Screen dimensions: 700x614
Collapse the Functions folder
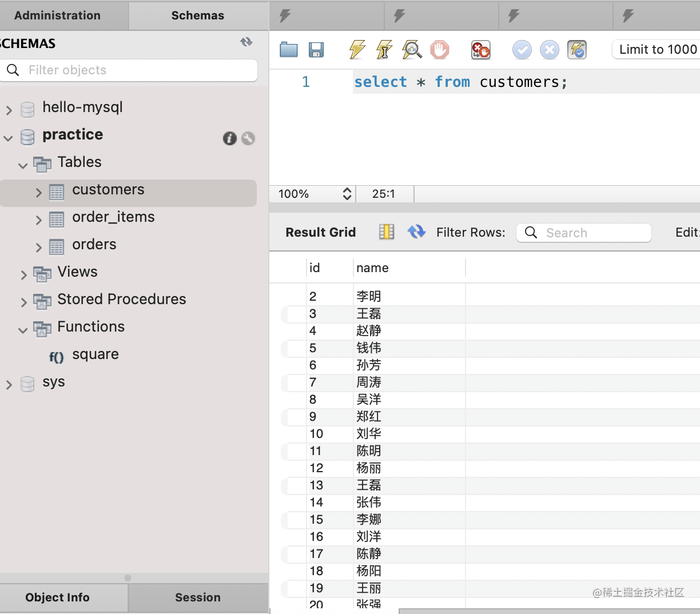click(23, 330)
